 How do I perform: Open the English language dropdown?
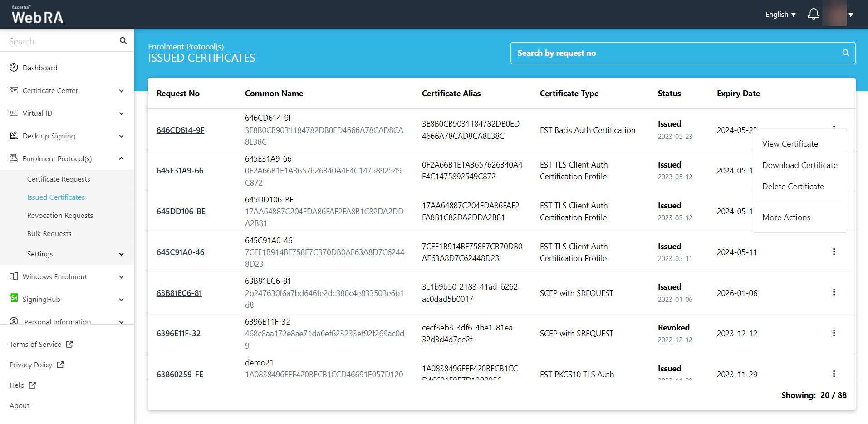780,15
